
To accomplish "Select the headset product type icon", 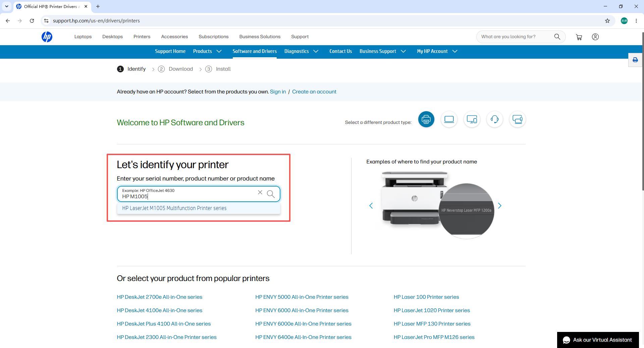I will pyautogui.click(x=495, y=119).
